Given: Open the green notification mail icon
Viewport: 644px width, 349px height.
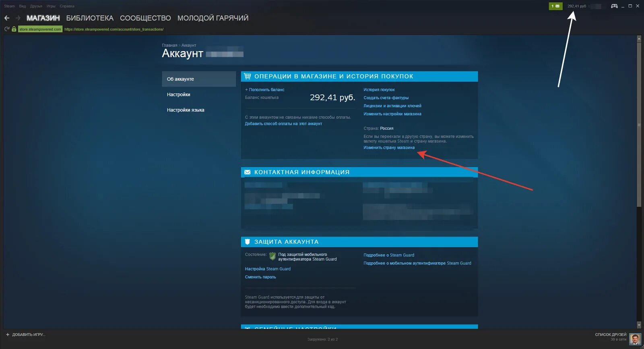Looking at the screenshot, I should 555,6.
